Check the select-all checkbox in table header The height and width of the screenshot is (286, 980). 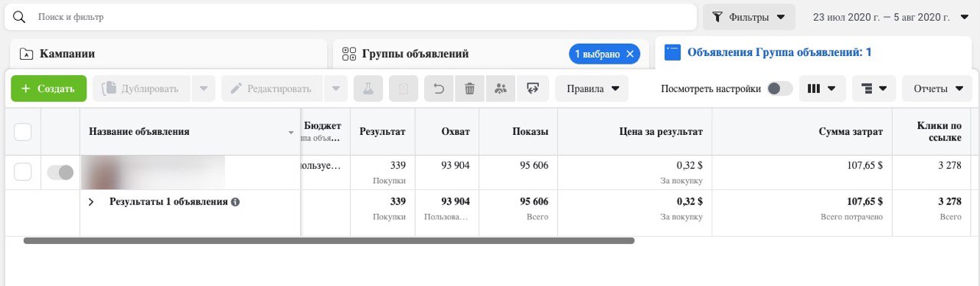point(23,132)
